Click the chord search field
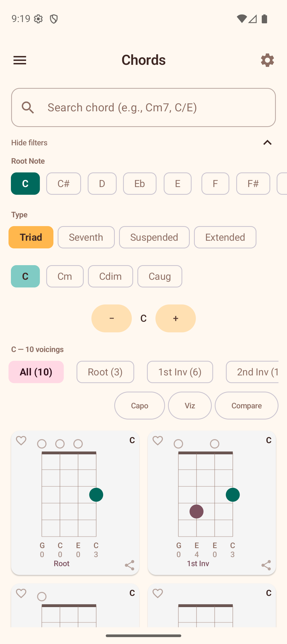The image size is (287, 644). click(x=143, y=107)
